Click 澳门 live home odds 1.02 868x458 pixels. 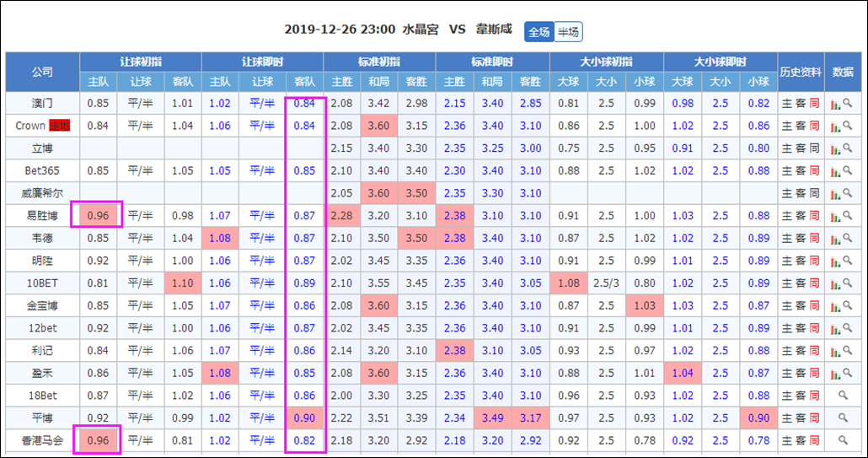220,103
